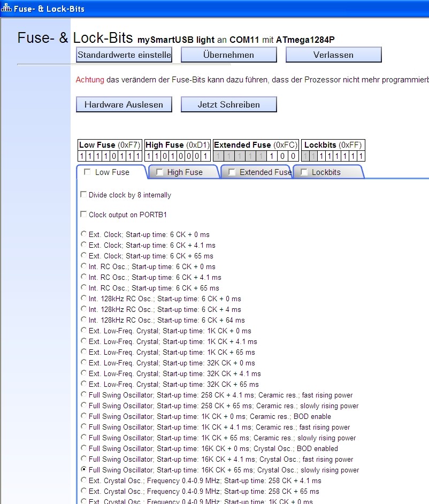429x504 pixels.
Task: Select Full Swing 16K CK + 65 ms option
Action: (x=83, y=469)
